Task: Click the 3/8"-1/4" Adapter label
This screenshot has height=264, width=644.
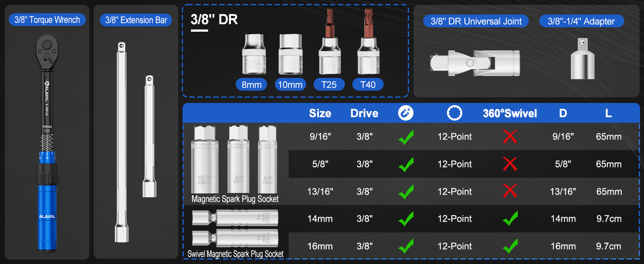Action: pyautogui.click(x=582, y=21)
